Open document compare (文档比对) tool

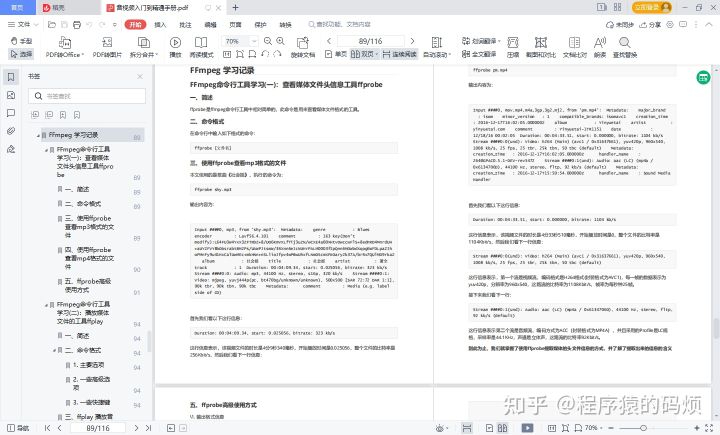tap(574, 47)
